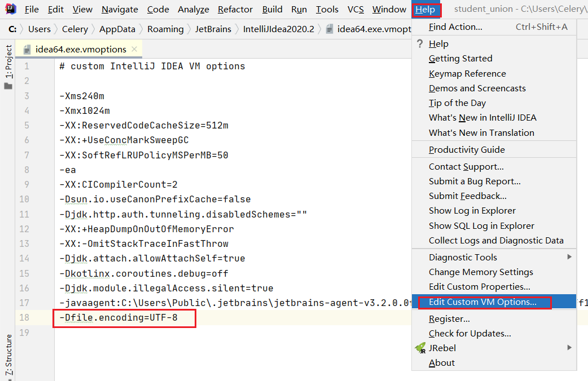Click the -Xmx1024m line in editor
The width and height of the screenshot is (588, 381).
pyautogui.click(x=85, y=110)
